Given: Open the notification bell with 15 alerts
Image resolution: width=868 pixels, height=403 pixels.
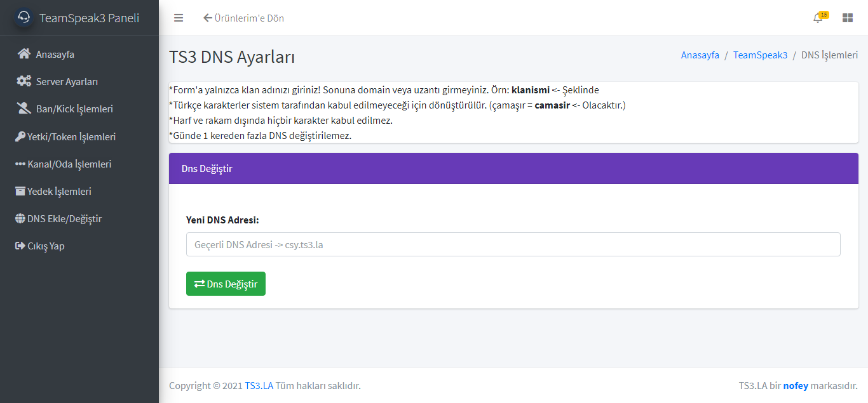Looking at the screenshot, I should tap(817, 18).
